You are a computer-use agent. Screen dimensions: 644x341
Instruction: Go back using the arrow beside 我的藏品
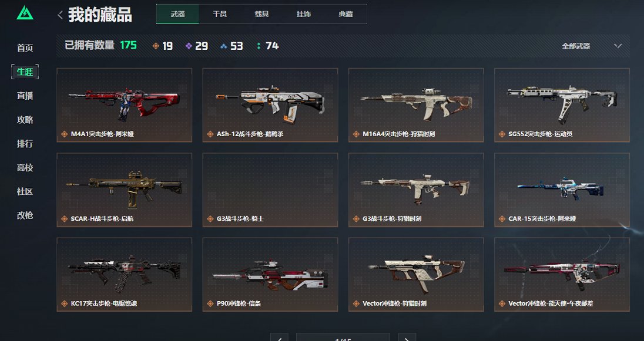pos(60,15)
